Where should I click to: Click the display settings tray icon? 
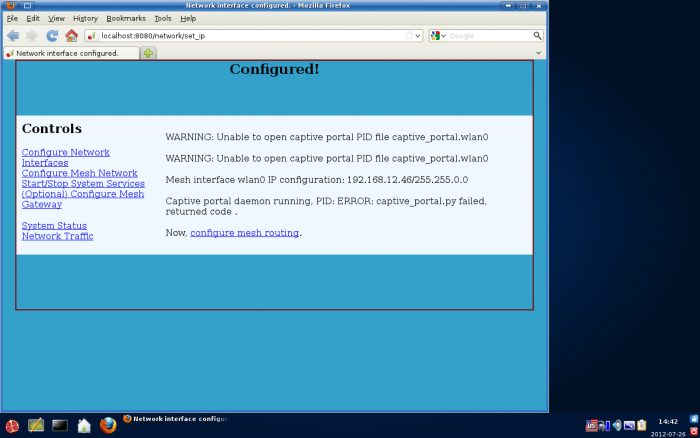coord(629,425)
